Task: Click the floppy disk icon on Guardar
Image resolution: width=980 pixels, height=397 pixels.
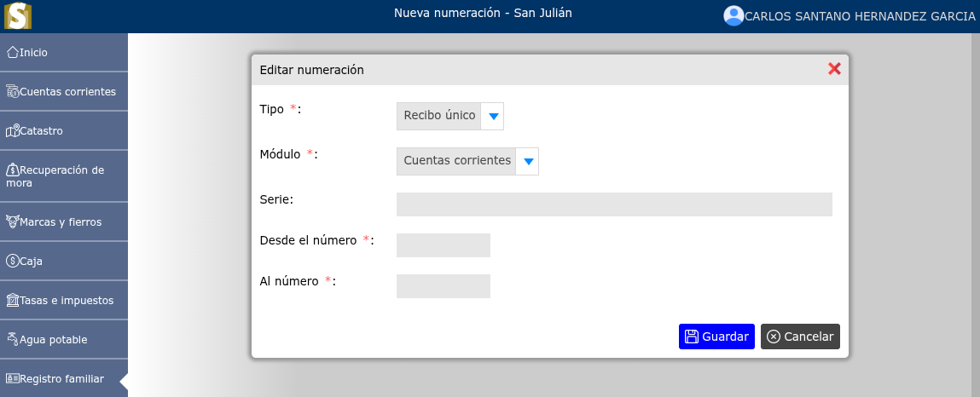Action: (691, 337)
